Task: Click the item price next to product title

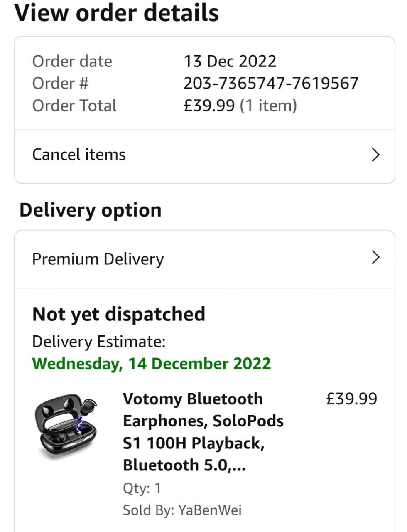Action: 351,399
